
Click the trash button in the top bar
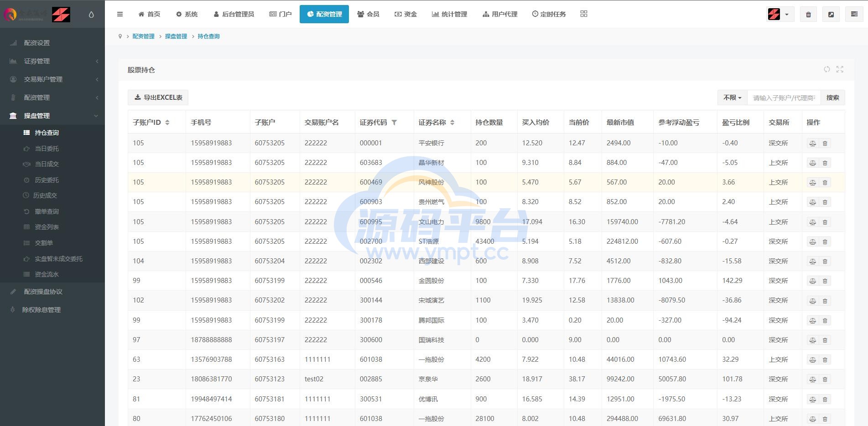pos(808,14)
